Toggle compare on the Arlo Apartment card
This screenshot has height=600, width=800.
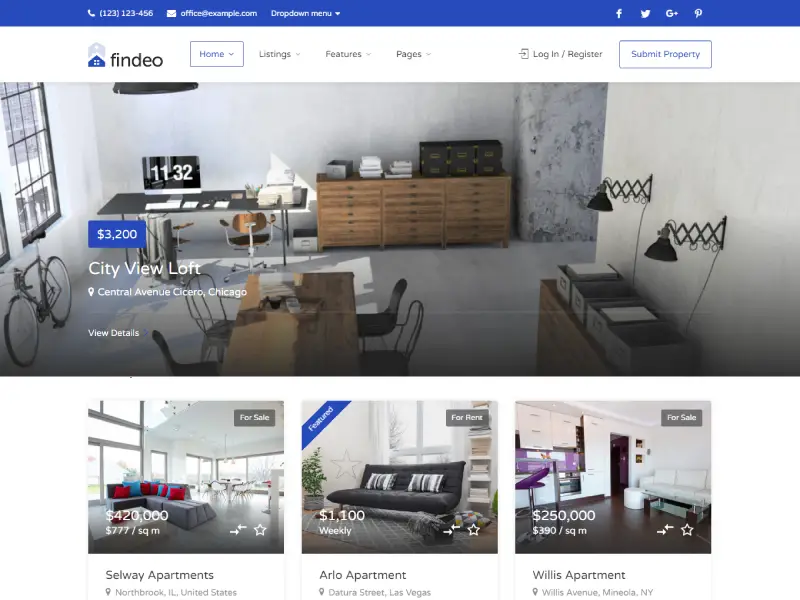coord(453,528)
